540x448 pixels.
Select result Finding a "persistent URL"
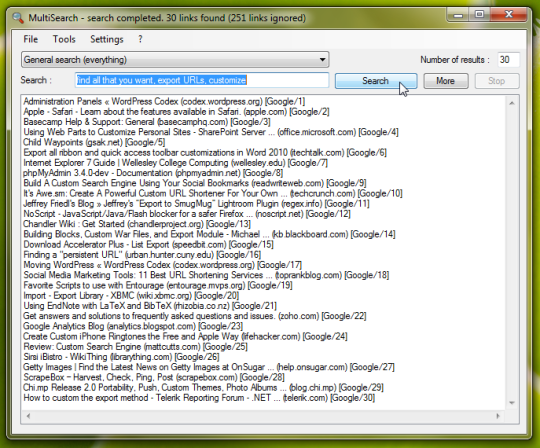[142, 254]
